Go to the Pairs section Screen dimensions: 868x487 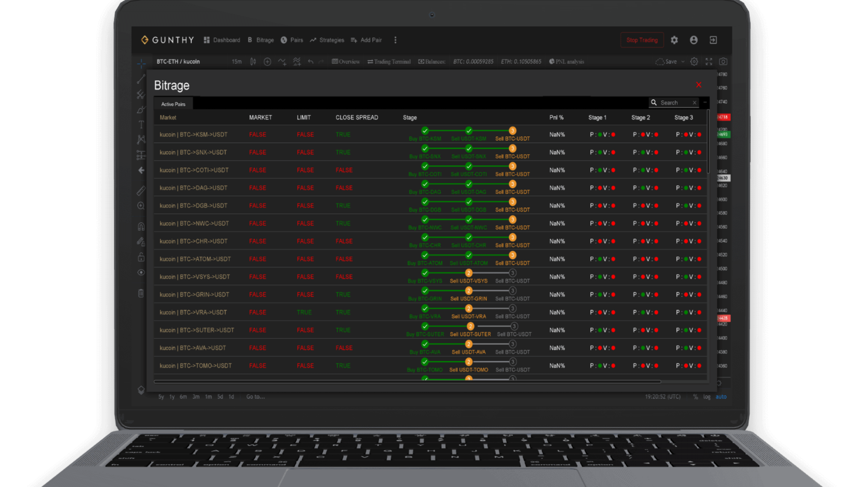[x=292, y=40]
